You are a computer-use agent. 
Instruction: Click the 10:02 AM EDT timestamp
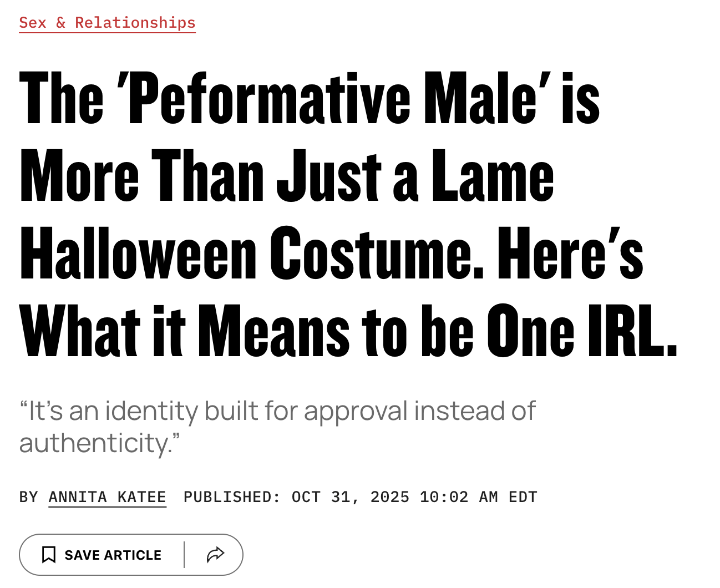coord(478,497)
